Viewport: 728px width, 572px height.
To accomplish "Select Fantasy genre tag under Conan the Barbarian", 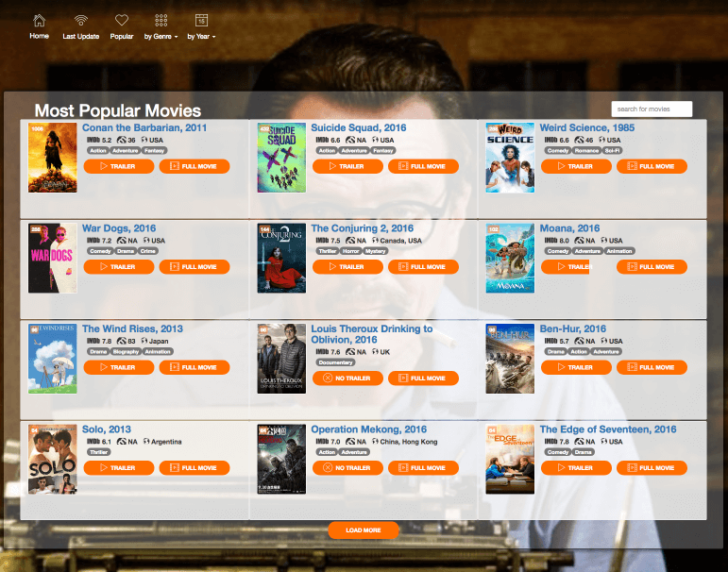I will pyautogui.click(x=154, y=150).
